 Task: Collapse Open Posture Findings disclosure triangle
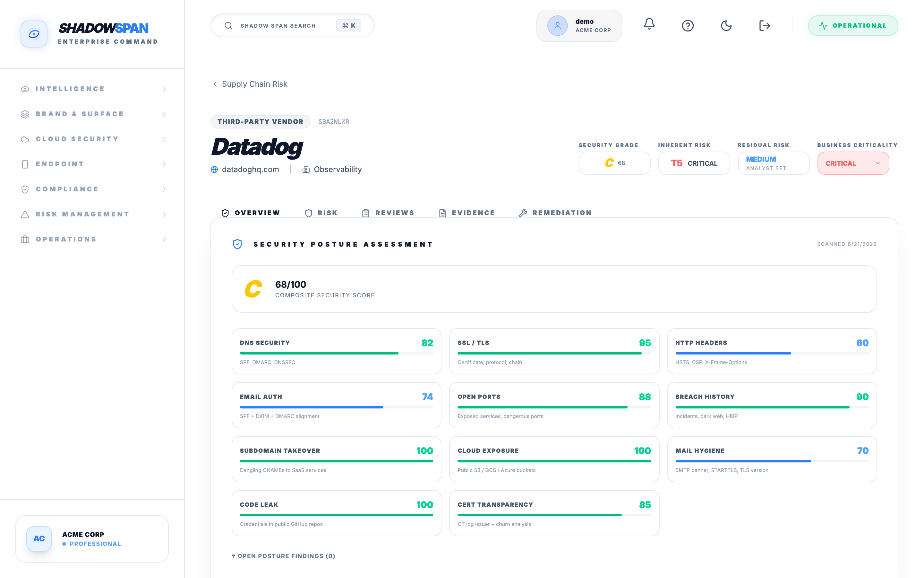[x=233, y=556]
